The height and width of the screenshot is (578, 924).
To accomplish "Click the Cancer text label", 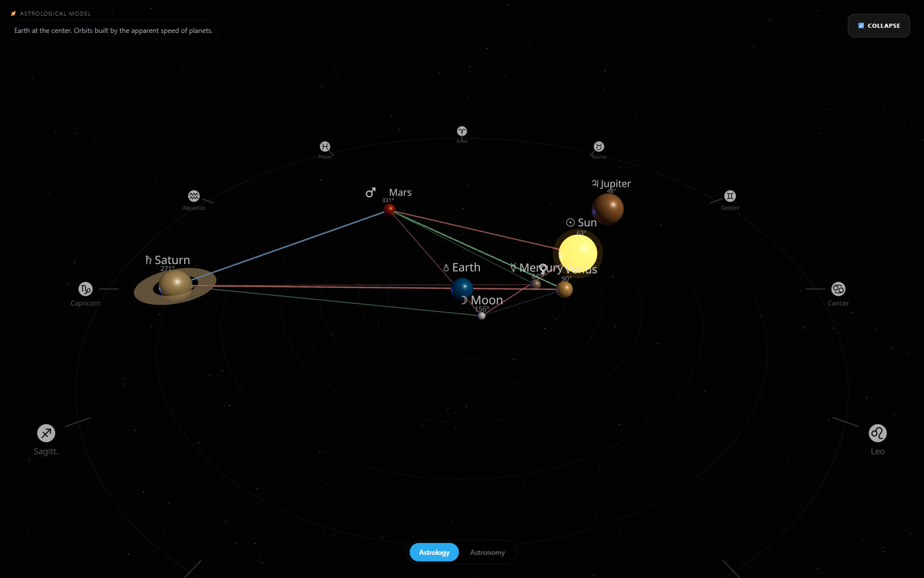I will pos(838,303).
